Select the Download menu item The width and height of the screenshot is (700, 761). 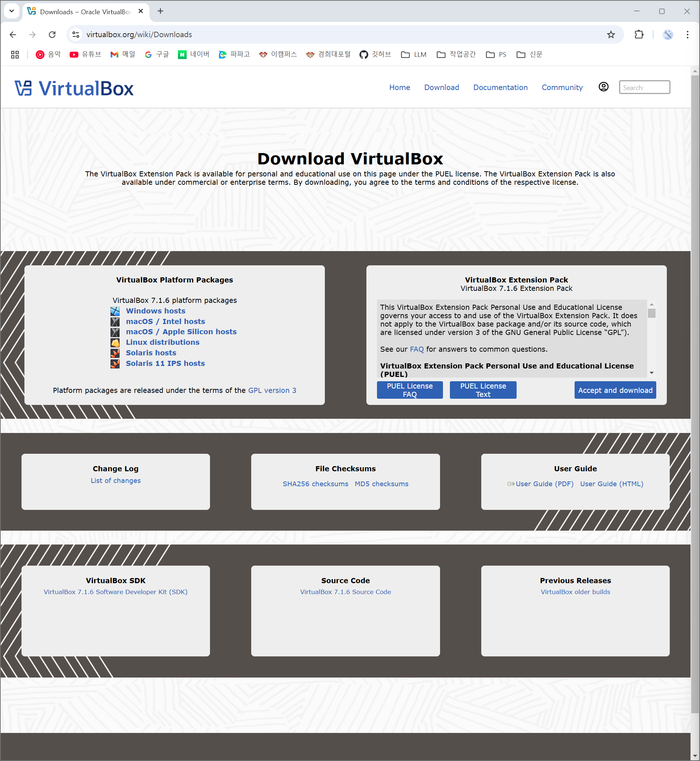click(x=442, y=87)
